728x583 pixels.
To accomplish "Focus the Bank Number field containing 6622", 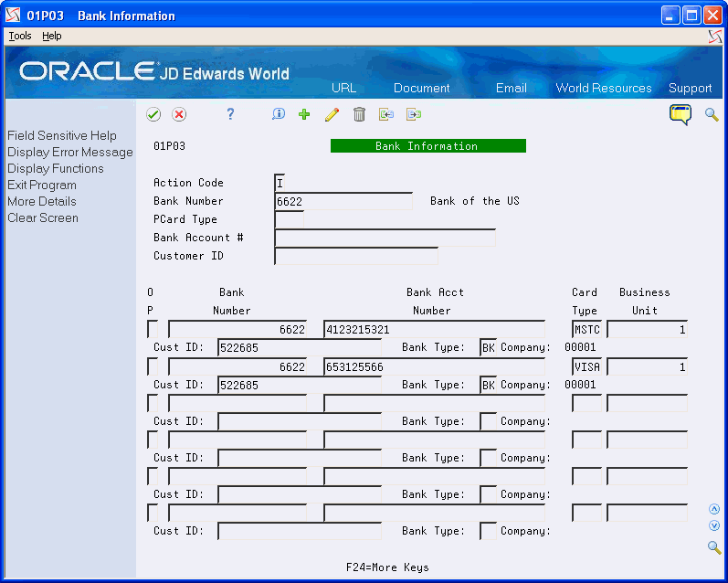I will click(x=343, y=201).
